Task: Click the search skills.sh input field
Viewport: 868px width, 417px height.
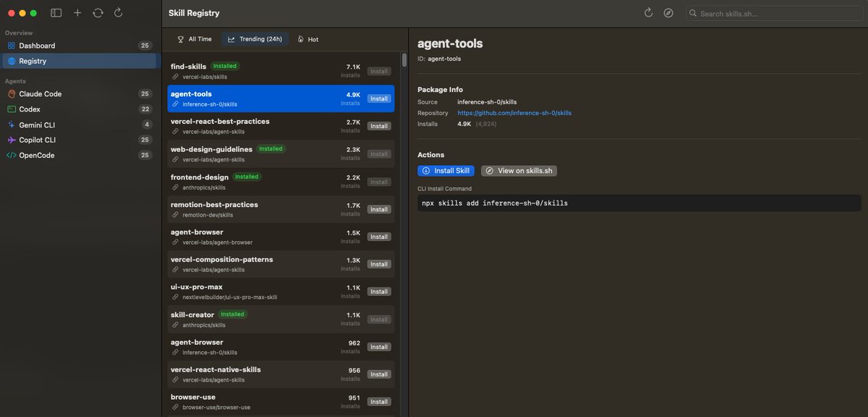Action: pos(774,13)
